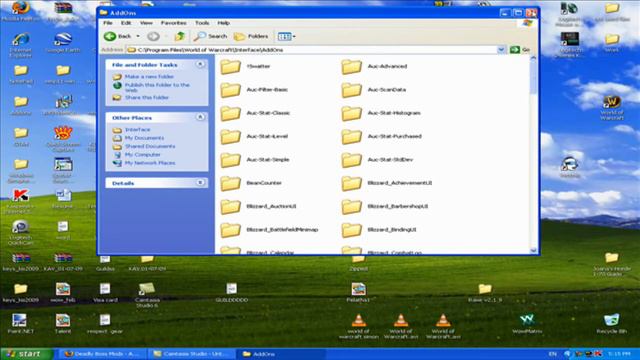Select the Auc-Filter-Basic folder
This screenshot has height=360, width=640.
coord(254,89)
